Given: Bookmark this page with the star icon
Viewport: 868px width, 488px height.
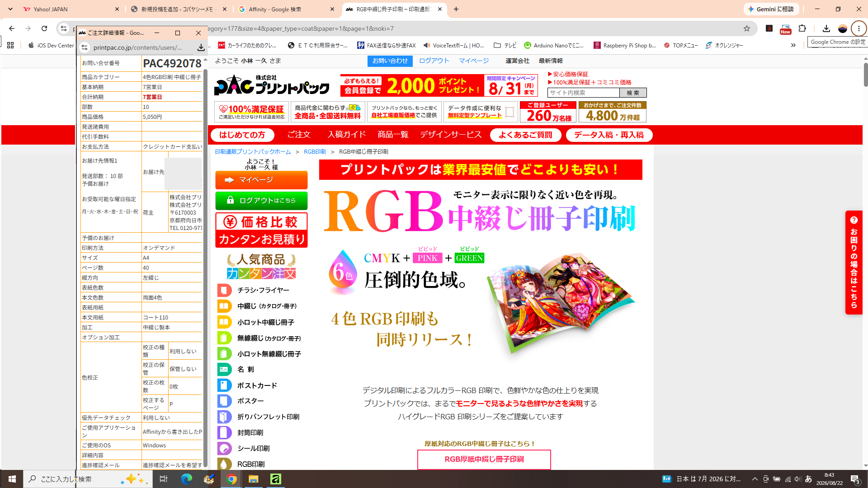Looking at the screenshot, I should [x=747, y=28].
